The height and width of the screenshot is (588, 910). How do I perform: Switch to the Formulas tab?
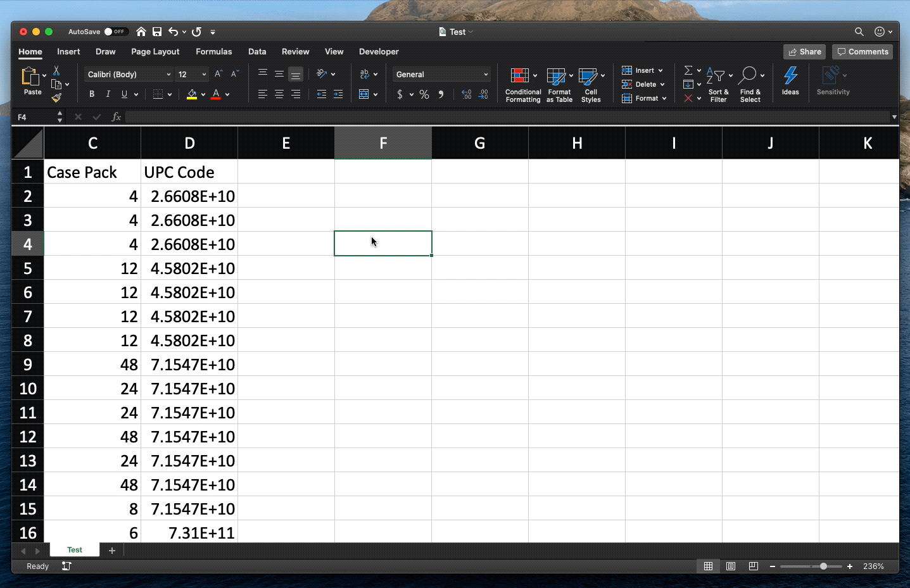(213, 52)
